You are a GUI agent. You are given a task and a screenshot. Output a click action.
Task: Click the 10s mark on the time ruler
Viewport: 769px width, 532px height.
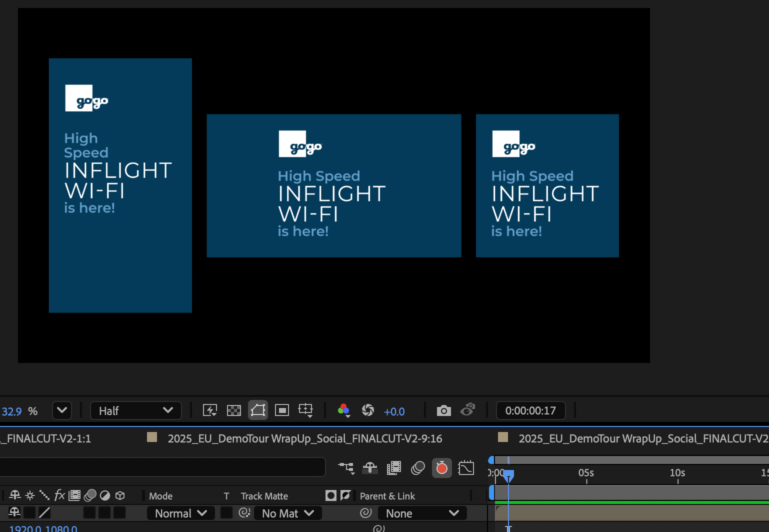[677, 472]
